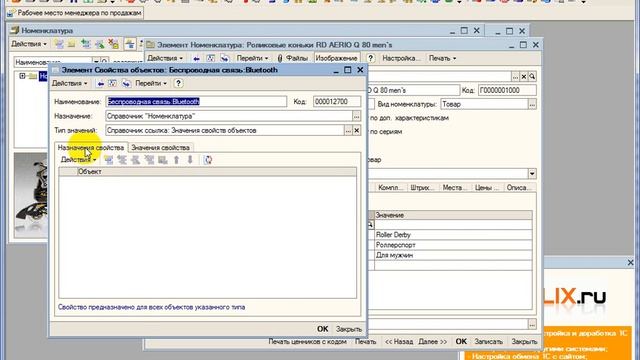Click the add row icon in Объект table toolbar
640x360 pixels.
(108, 160)
